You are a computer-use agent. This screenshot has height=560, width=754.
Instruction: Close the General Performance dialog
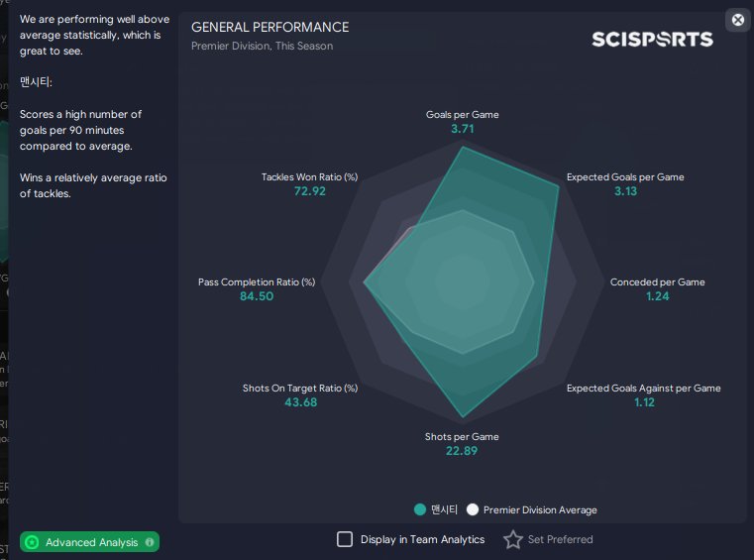coord(737,19)
